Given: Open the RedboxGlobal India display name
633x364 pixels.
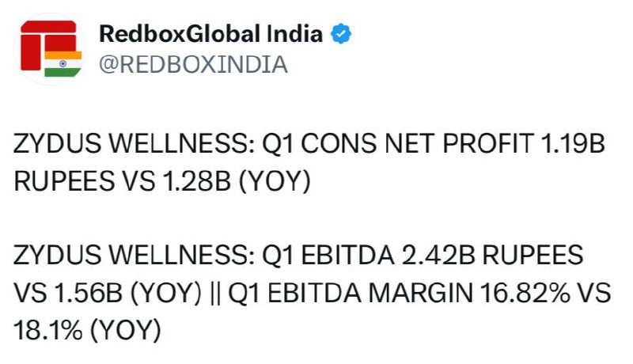Looking at the screenshot, I should point(210,34).
